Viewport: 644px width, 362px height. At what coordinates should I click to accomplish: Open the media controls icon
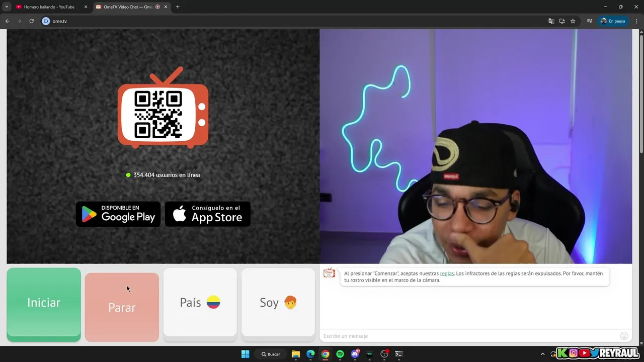[x=590, y=21]
